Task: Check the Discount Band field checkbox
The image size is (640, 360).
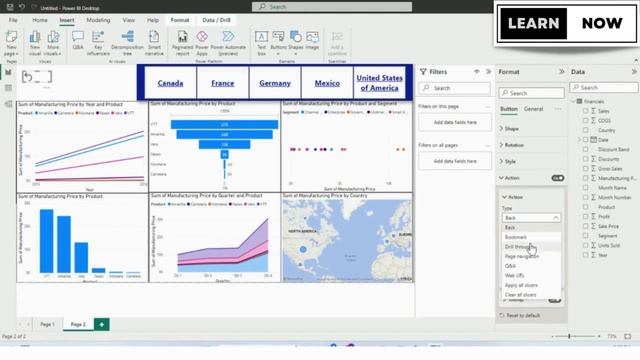Action: tap(585, 149)
